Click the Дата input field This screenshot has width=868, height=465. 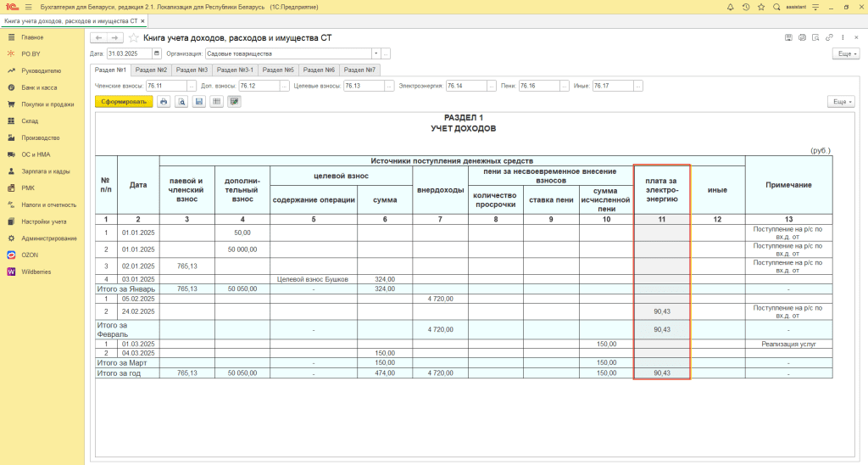click(130, 53)
